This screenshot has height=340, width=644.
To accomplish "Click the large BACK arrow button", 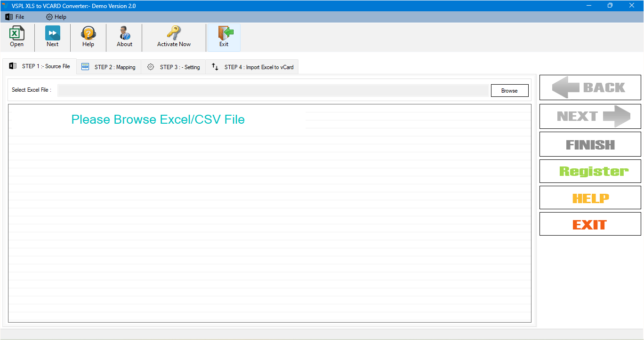I will (x=590, y=87).
